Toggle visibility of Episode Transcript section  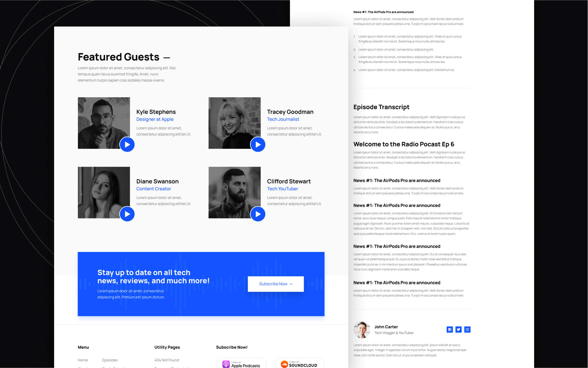(381, 107)
